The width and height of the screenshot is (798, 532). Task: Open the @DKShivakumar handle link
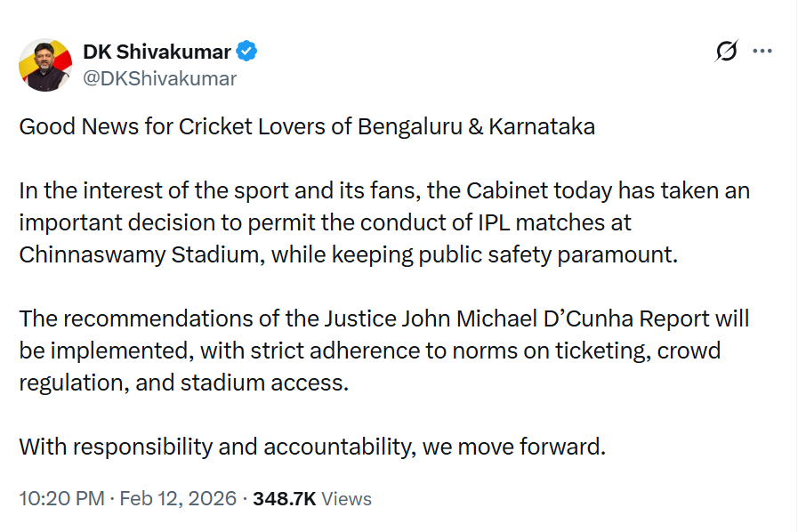pos(160,78)
